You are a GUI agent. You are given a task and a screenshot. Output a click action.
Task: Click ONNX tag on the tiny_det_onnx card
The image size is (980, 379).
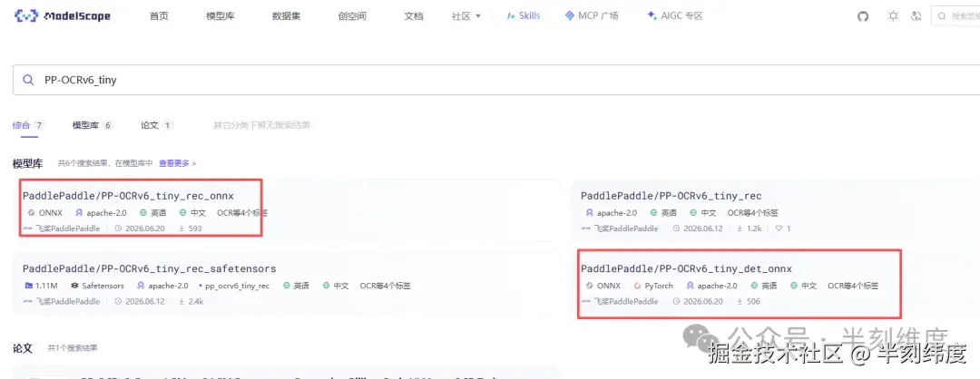603,286
